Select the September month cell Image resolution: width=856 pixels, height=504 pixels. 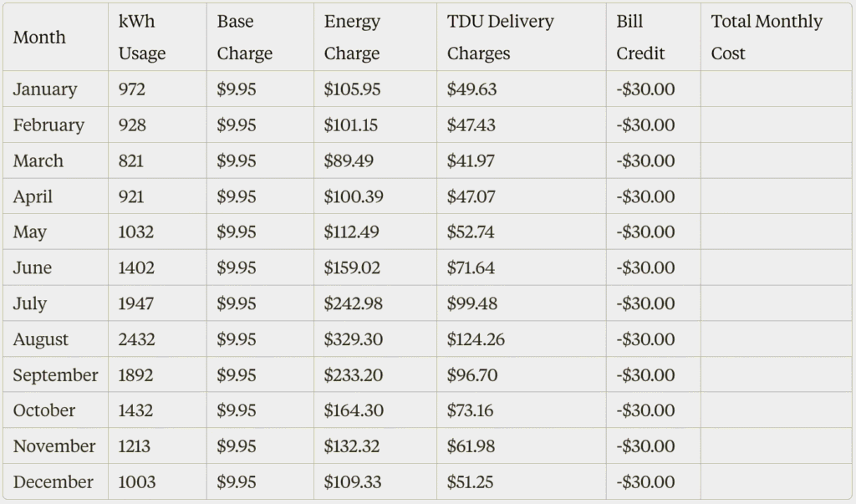55,375
